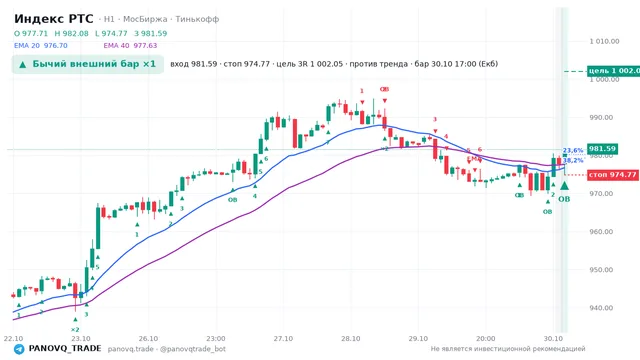
Task: Click the @panovqtrade_bot handle
Action: [193, 349]
